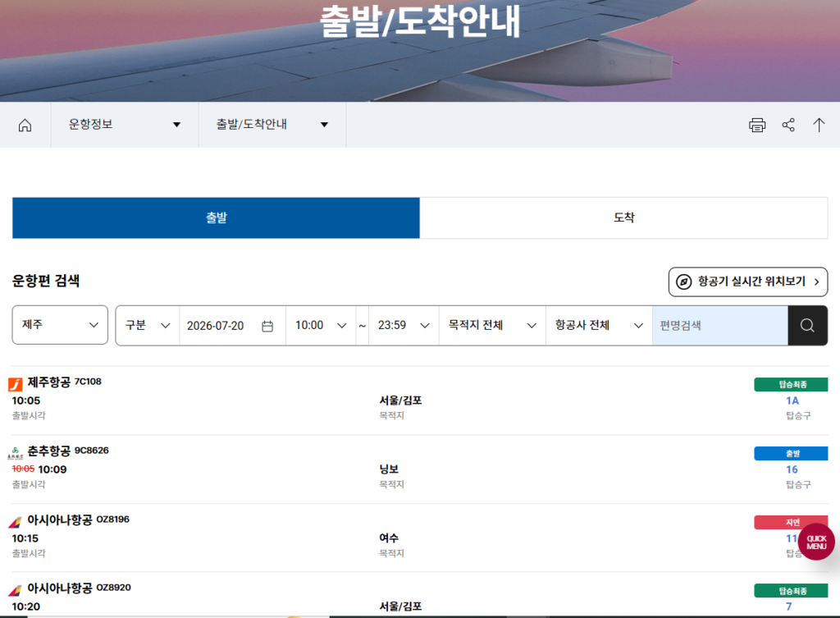Open the 10:00 start time dropdown
This screenshot has width=840, height=618.
click(x=321, y=325)
